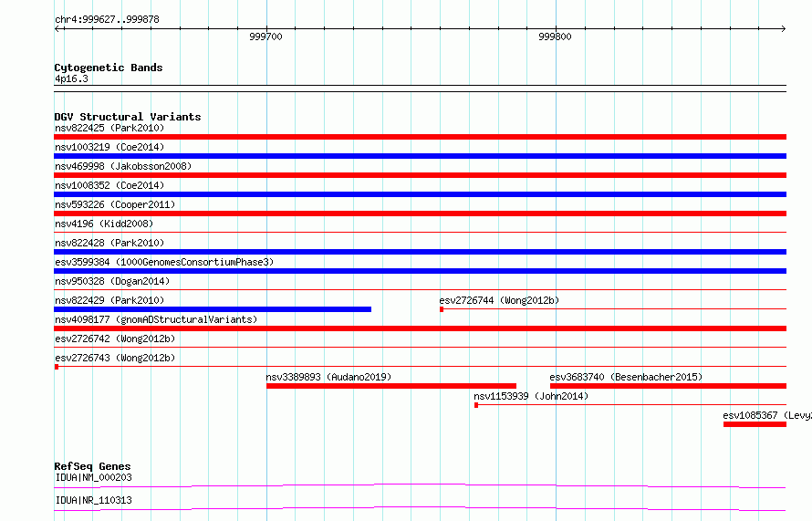Image resolution: width=812 pixels, height=521 pixels.
Task: Click the red start marker of nsv1153939
Action: [476, 405]
